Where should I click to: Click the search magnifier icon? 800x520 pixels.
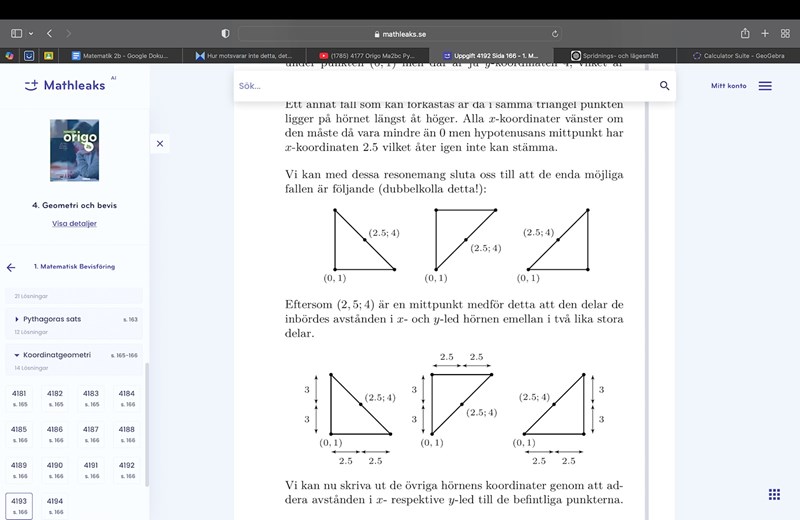coord(664,86)
